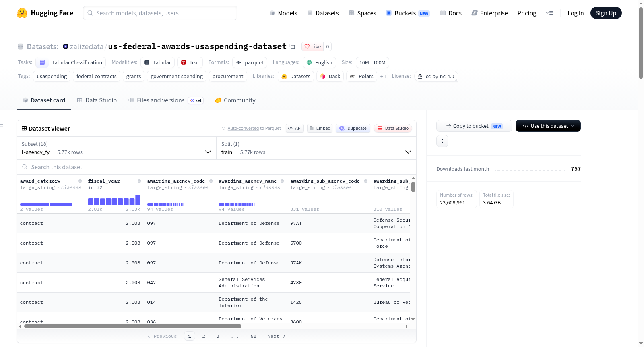Open Pricing page
Viewport: 644px width, 347px height.
click(527, 13)
